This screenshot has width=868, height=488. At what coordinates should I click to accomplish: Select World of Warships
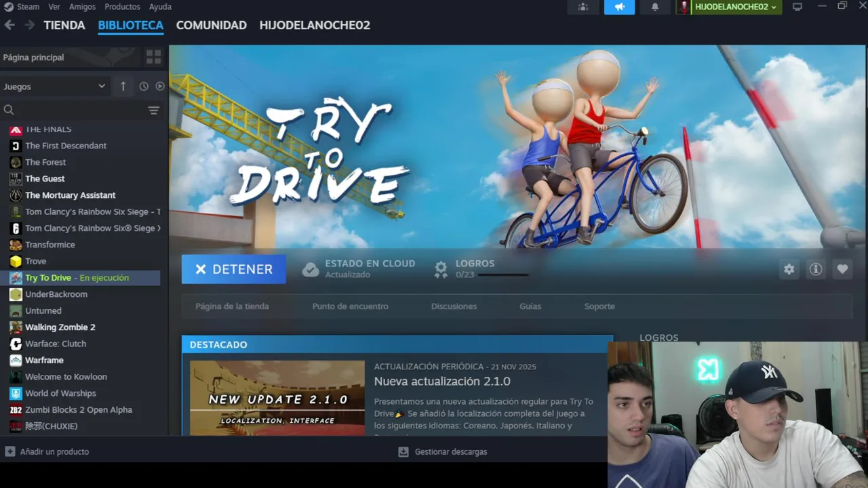pyautogui.click(x=60, y=393)
